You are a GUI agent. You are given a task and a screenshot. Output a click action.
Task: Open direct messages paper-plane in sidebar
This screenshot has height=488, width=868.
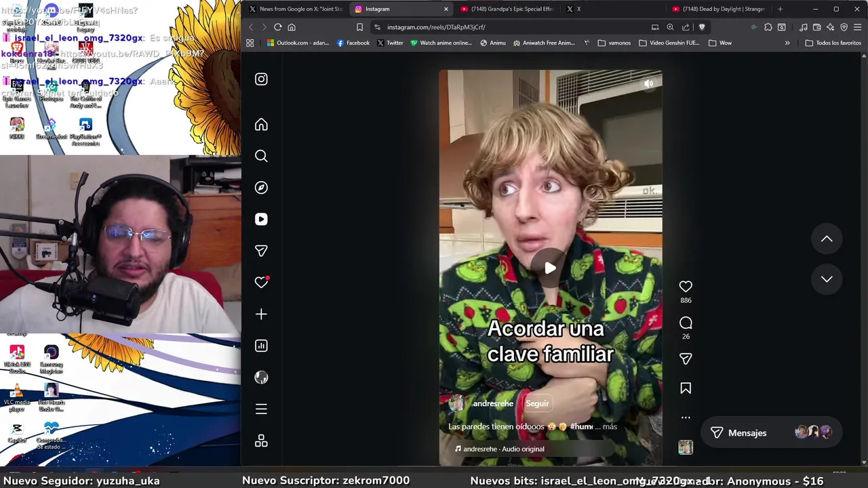(x=261, y=251)
